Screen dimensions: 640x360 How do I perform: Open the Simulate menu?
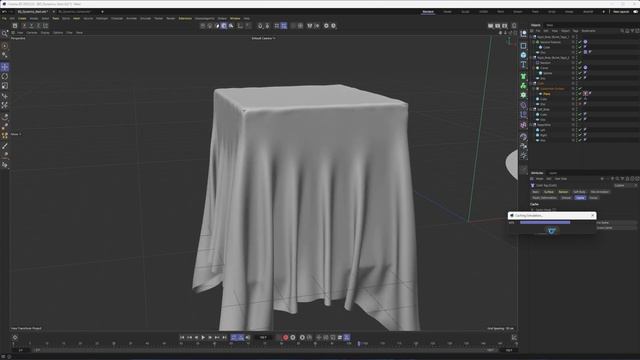point(145,18)
